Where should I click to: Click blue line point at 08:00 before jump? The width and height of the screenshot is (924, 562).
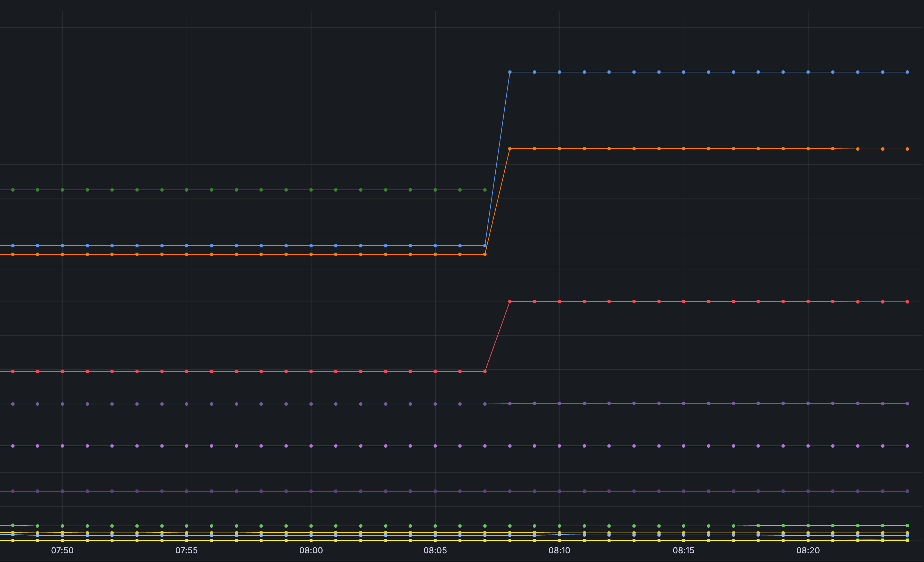point(311,246)
